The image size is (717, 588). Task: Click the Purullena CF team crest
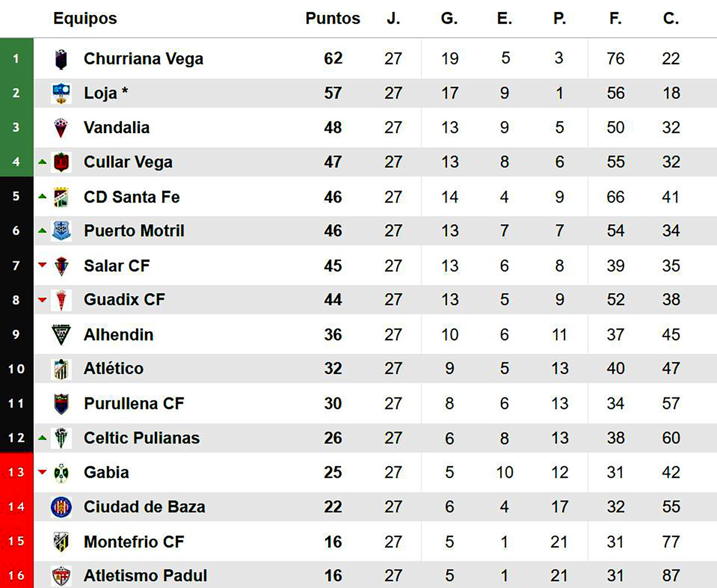click(x=61, y=404)
